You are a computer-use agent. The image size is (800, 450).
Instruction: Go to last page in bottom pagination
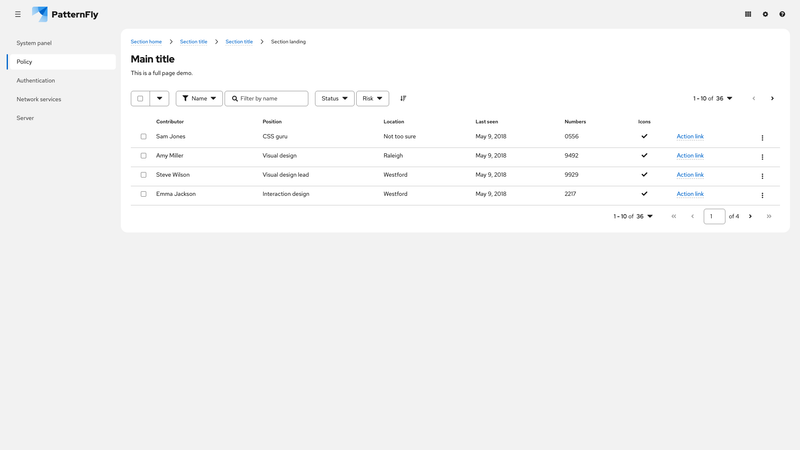(x=768, y=216)
